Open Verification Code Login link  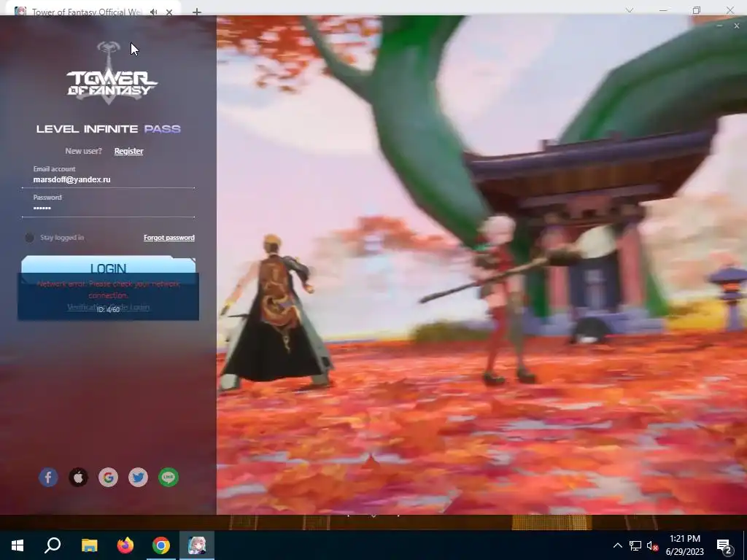pyautogui.click(x=109, y=307)
